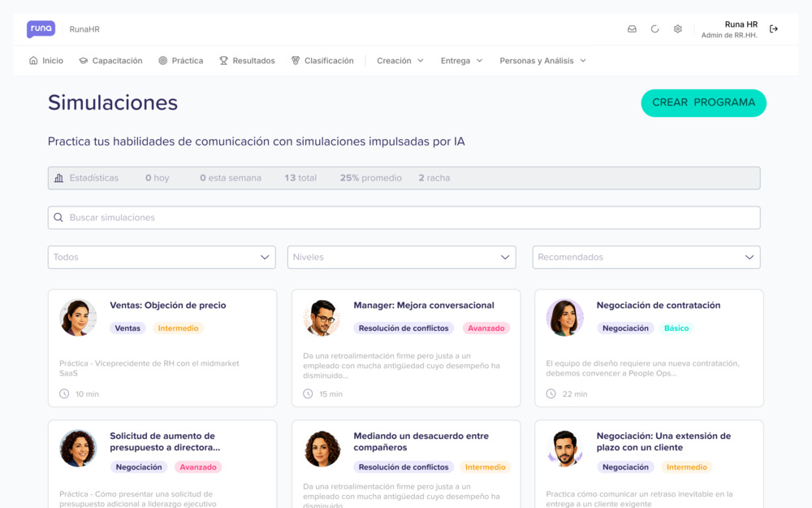Click the 2 racha statistic
Image resolution: width=812 pixels, height=508 pixels.
pos(434,178)
